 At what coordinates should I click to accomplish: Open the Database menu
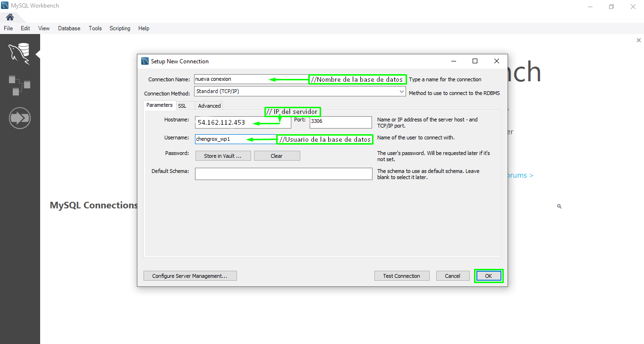point(69,28)
